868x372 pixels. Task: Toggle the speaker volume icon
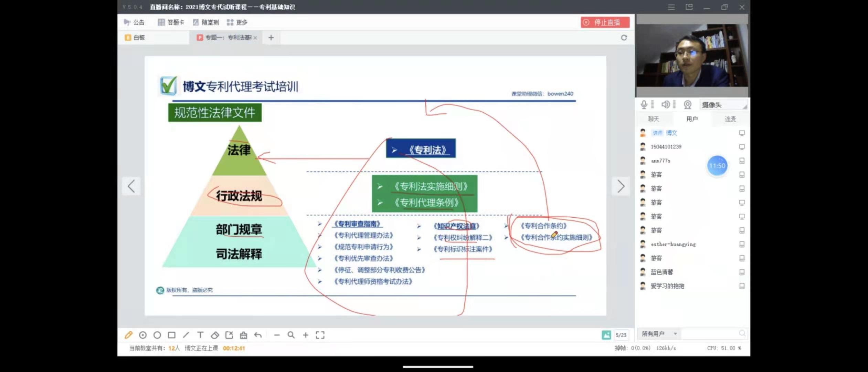coord(666,105)
